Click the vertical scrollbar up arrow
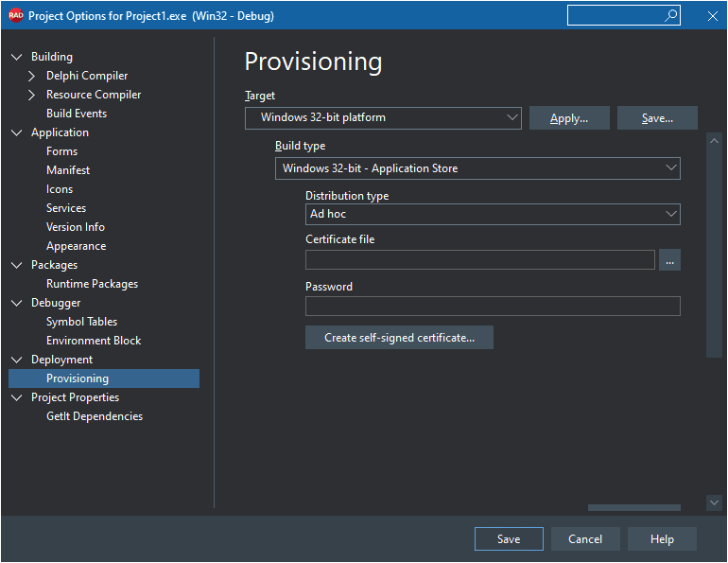The height and width of the screenshot is (563, 728). [714, 141]
